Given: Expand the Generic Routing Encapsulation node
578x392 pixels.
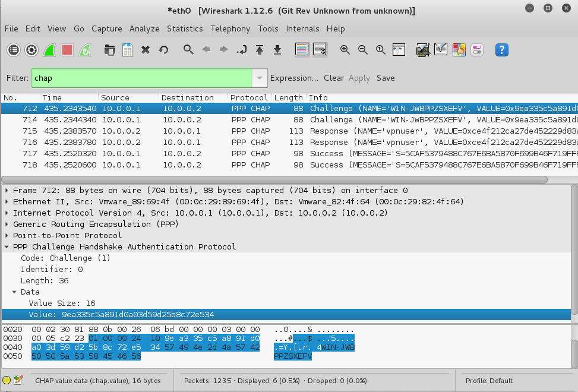Looking at the screenshot, I should pyautogui.click(x=7, y=225).
